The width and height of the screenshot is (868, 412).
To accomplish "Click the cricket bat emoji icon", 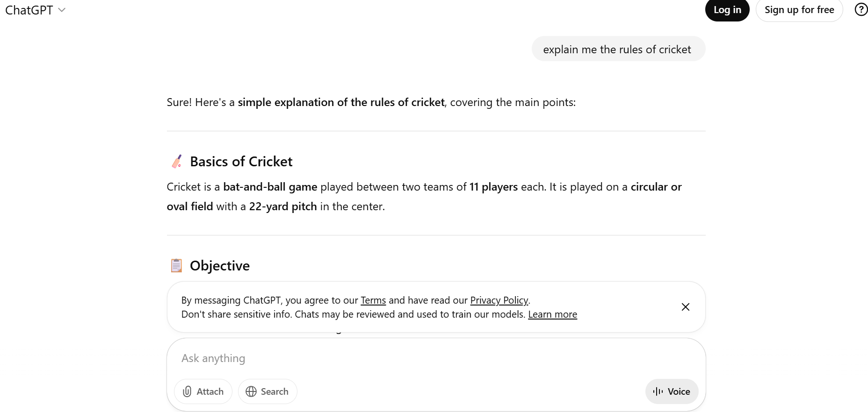I will coord(177,162).
